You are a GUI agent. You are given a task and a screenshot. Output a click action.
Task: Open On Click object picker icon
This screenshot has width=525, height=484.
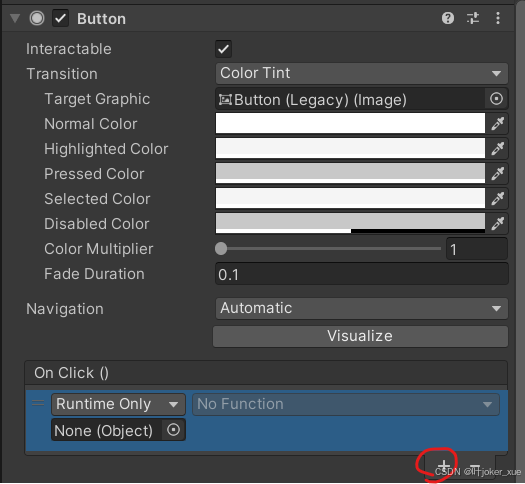(x=173, y=430)
